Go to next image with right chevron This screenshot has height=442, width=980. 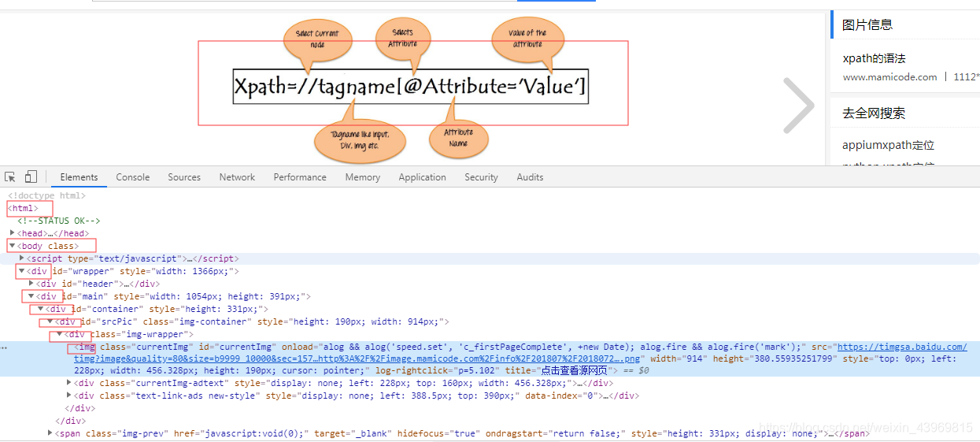tap(799, 105)
